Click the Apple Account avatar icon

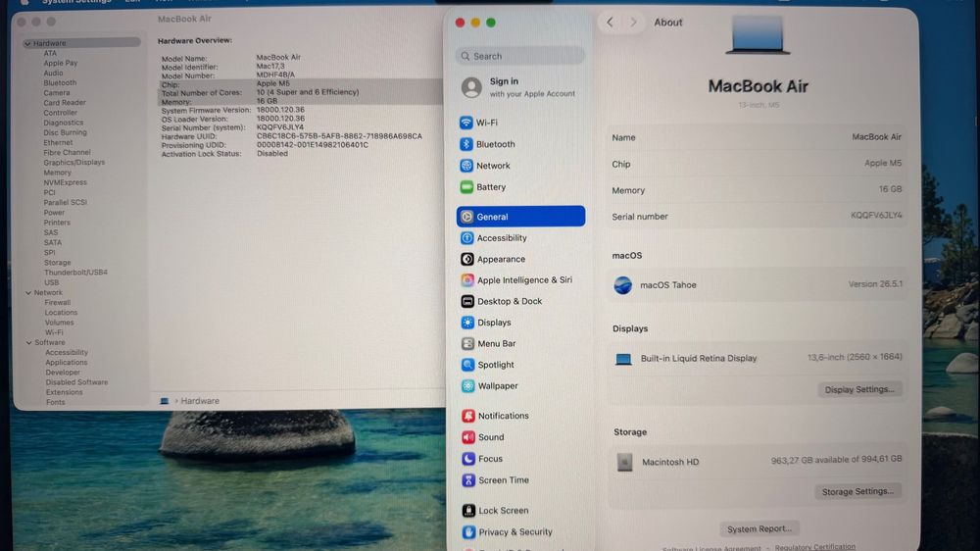(x=472, y=87)
